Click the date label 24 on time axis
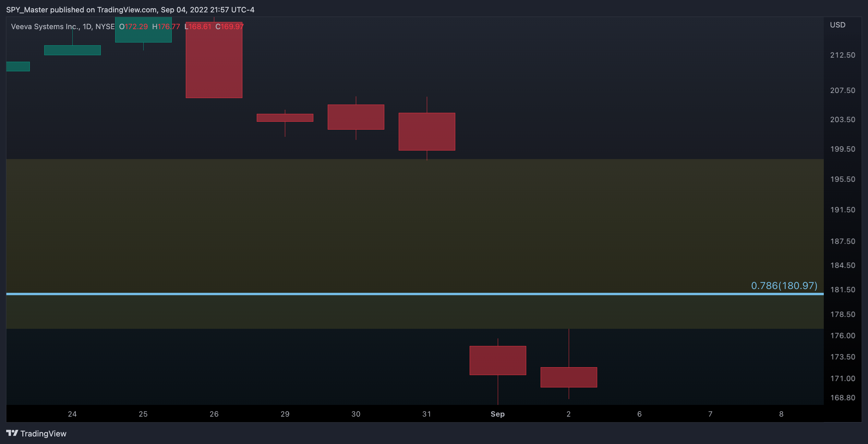 72,414
